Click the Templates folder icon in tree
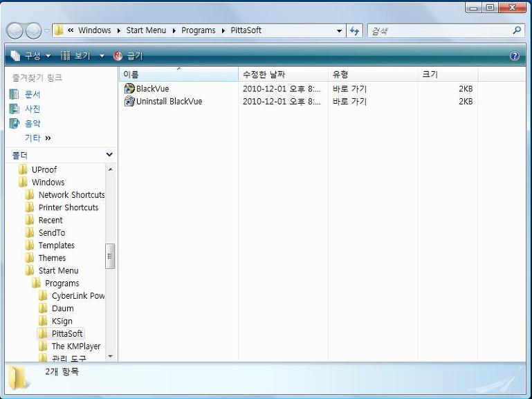Viewport: 532px width, 399px height. (30, 245)
